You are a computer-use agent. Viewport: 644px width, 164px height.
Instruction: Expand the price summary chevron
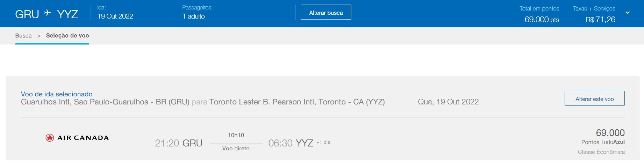(x=628, y=13)
